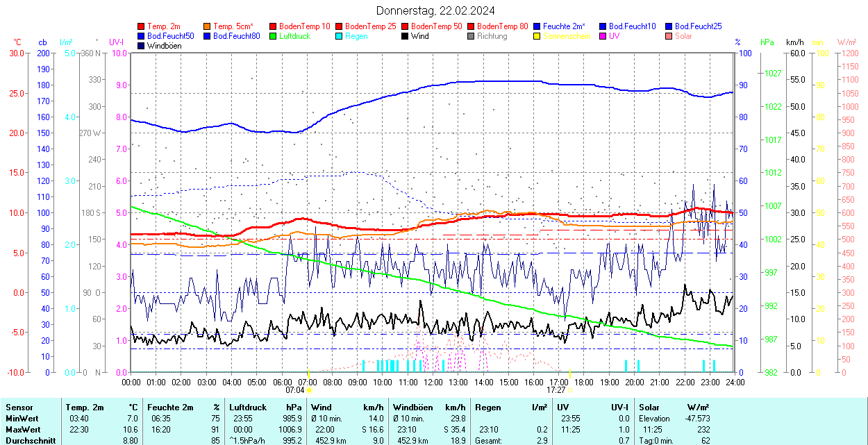Select the Bod.Feucht25 legend label

[x=696, y=26]
